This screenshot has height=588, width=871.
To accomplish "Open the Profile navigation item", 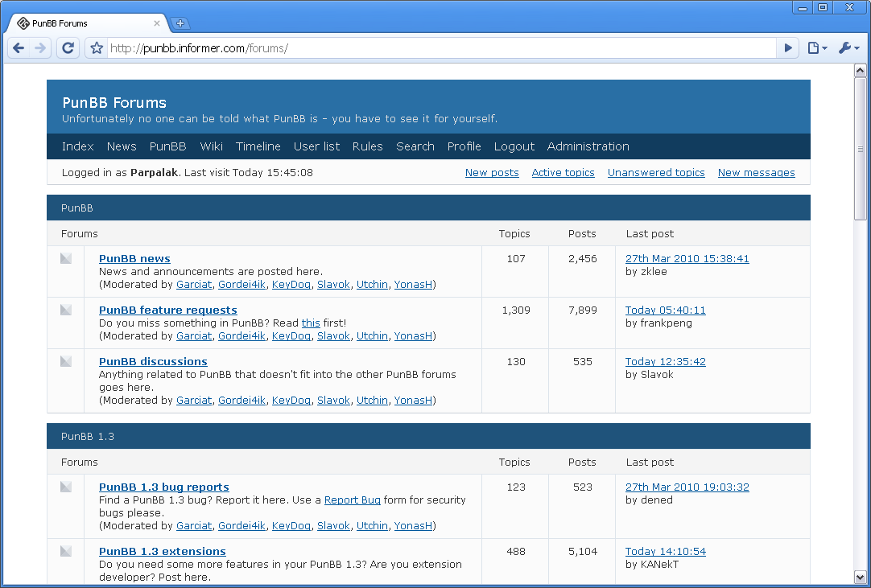I will click(464, 146).
